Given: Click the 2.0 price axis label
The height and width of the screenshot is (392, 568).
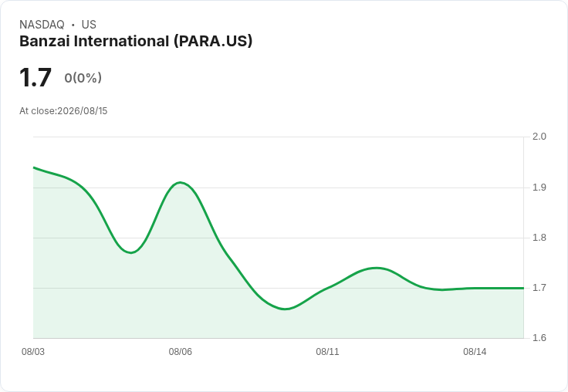Looking at the screenshot, I should 539,137.
